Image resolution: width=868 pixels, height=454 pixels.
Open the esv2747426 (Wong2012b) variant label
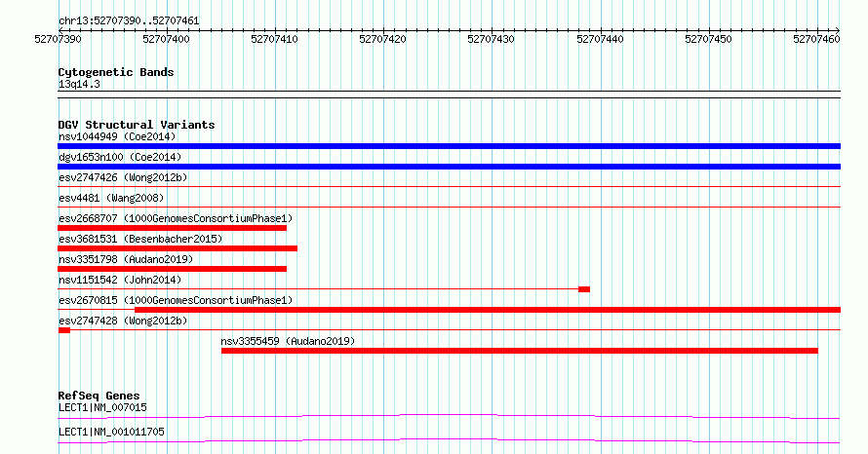click(123, 177)
